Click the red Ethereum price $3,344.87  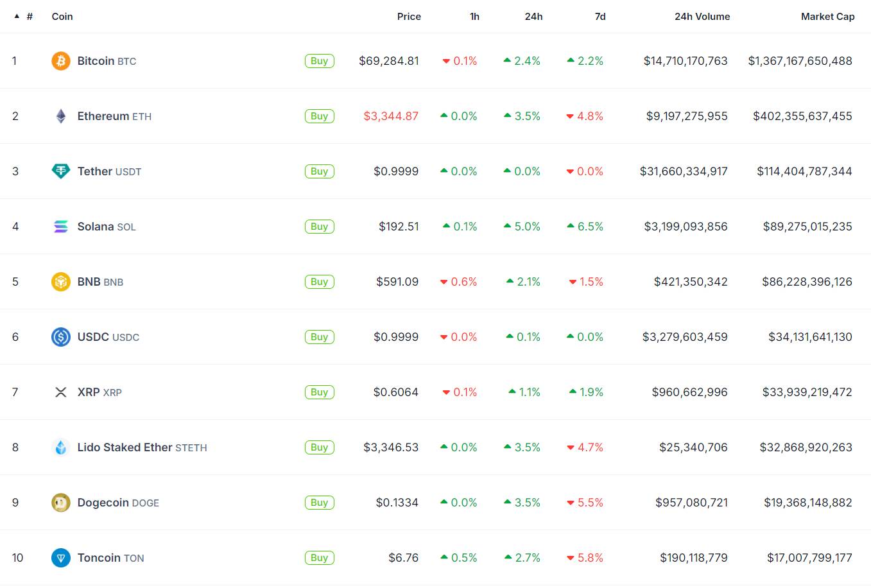pos(391,116)
